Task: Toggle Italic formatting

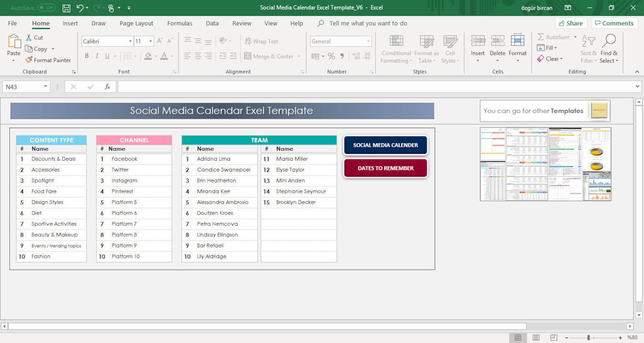Action: 97,56
